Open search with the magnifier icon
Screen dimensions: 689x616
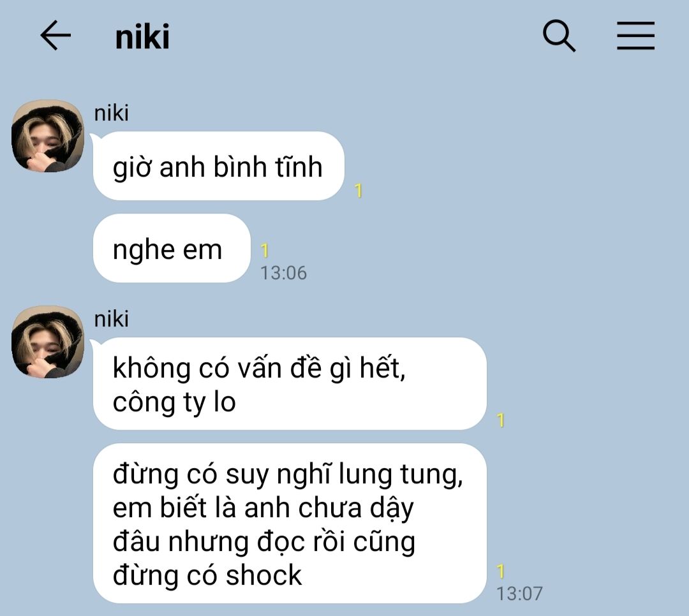pos(559,36)
